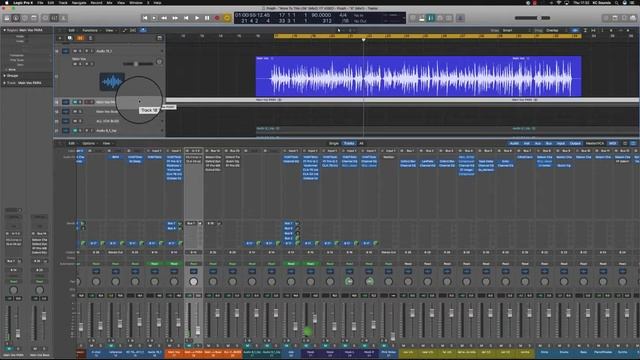Screen dimensions: 640x360
Task: Open mixer Edit dropdown
Action: coord(72,143)
